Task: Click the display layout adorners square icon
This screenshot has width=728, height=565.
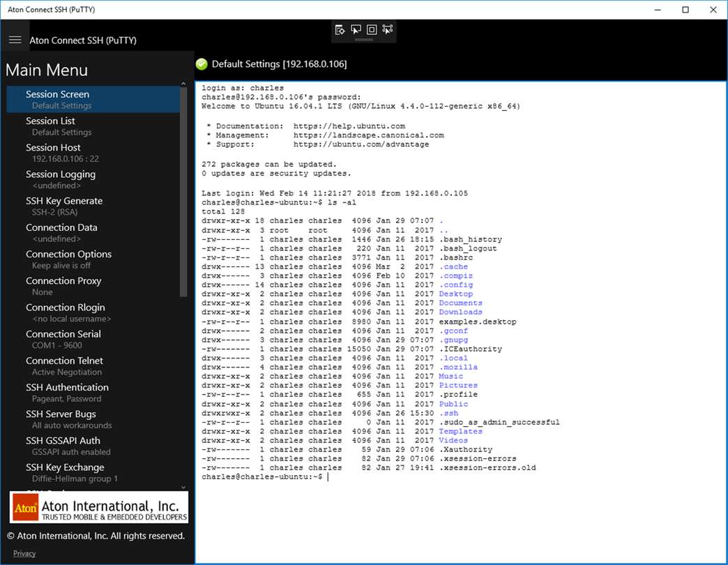Action: tap(372, 30)
